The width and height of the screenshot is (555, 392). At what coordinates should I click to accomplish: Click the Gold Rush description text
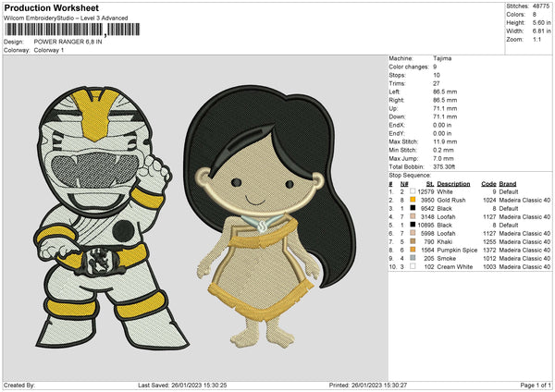pyautogui.click(x=451, y=200)
